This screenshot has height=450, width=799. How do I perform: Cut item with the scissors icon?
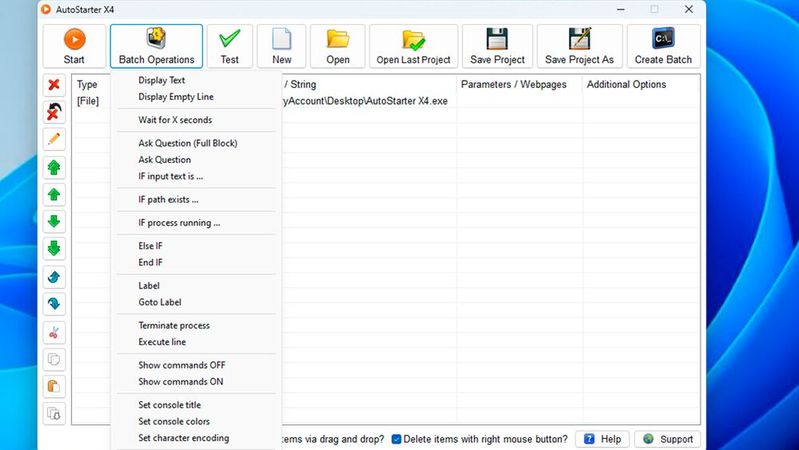coord(54,333)
